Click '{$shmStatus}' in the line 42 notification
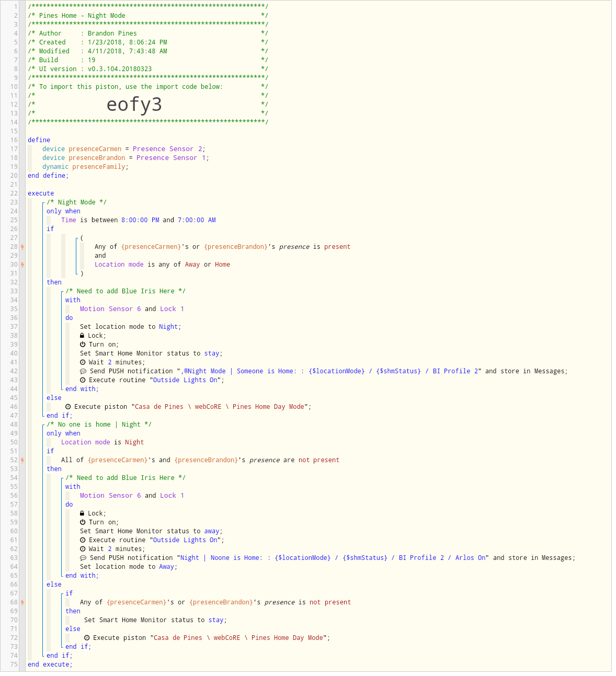Image resolution: width=616 pixels, height=676 pixels. [398, 371]
